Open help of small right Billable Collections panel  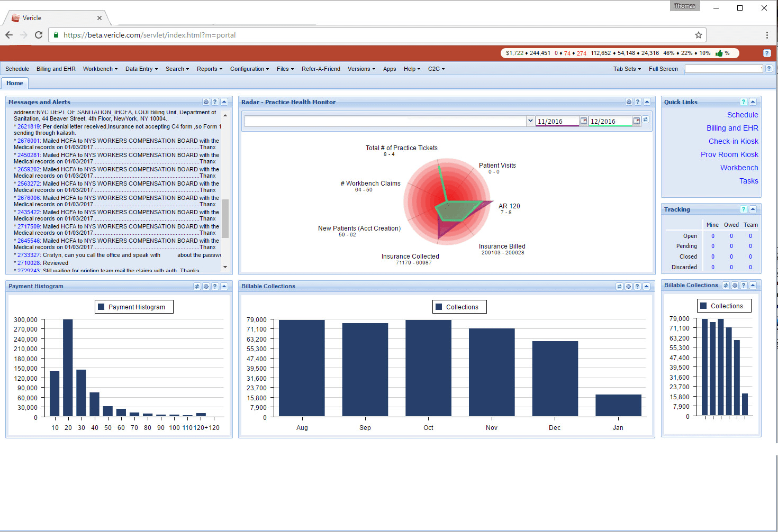pos(744,285)
